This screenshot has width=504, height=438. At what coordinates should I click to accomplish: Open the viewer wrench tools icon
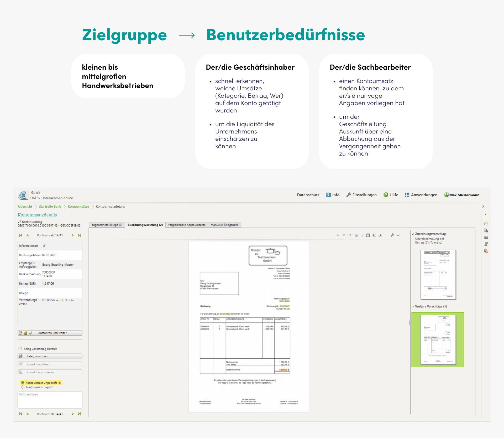[x=392, y=235]
